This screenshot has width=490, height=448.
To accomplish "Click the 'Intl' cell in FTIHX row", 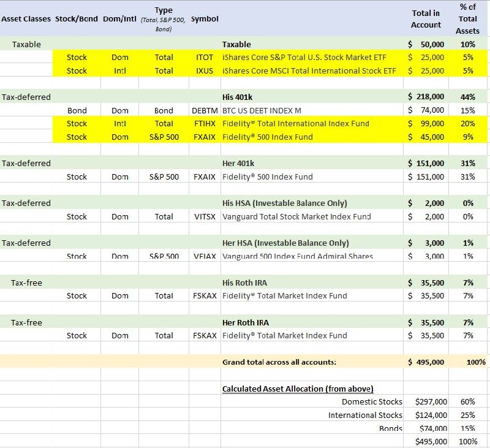I will (x=120, y=123).
